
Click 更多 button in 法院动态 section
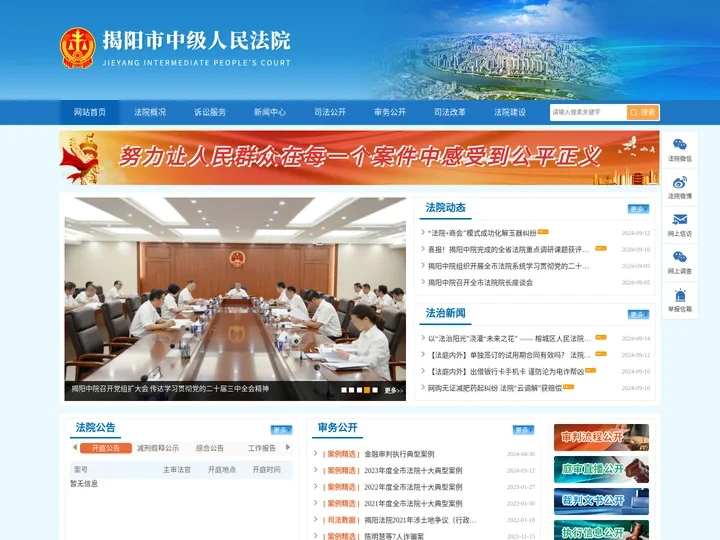[x=638, y=209]
